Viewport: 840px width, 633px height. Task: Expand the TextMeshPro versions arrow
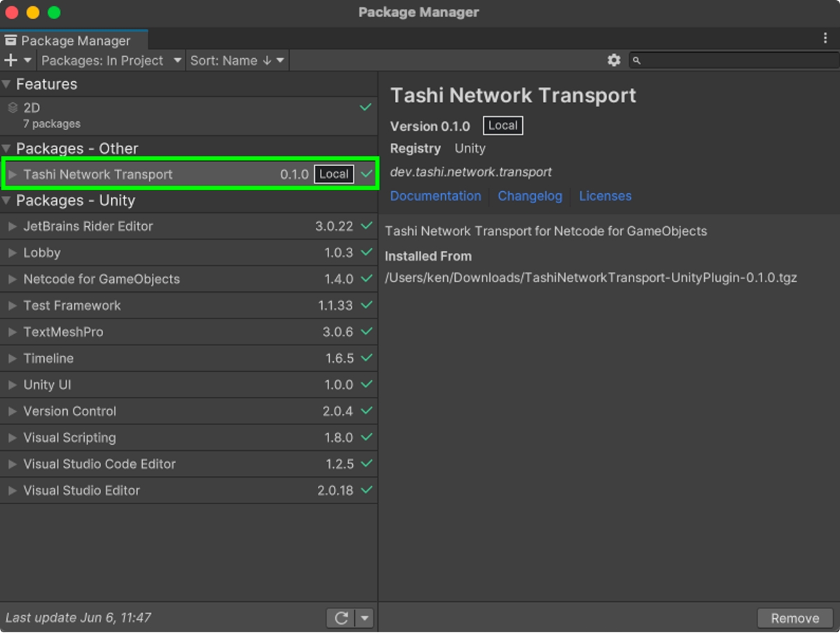[13, 332]
